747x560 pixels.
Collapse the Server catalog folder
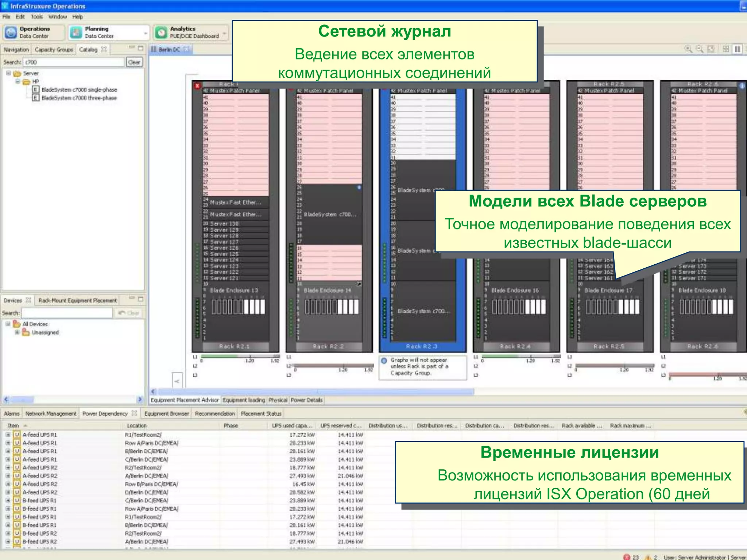pyautogui.click(x=8, y=73)
